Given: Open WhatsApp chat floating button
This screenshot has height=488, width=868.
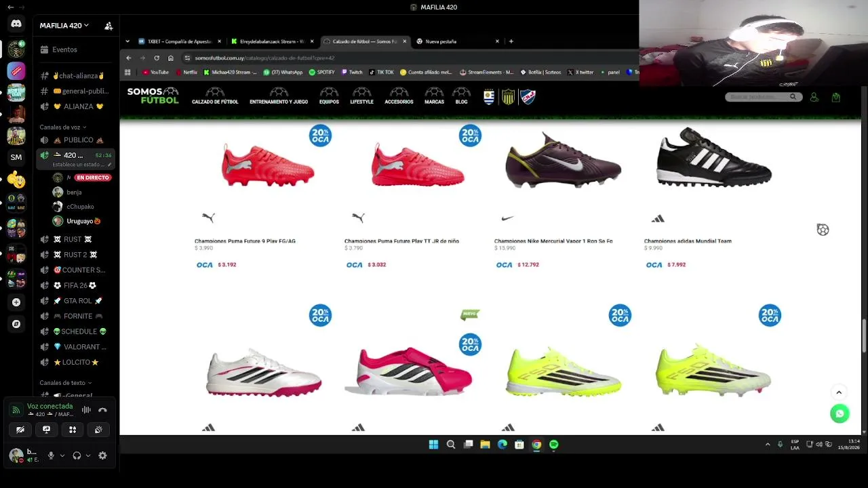Looking at the screenshot, I should coord(840,413).
